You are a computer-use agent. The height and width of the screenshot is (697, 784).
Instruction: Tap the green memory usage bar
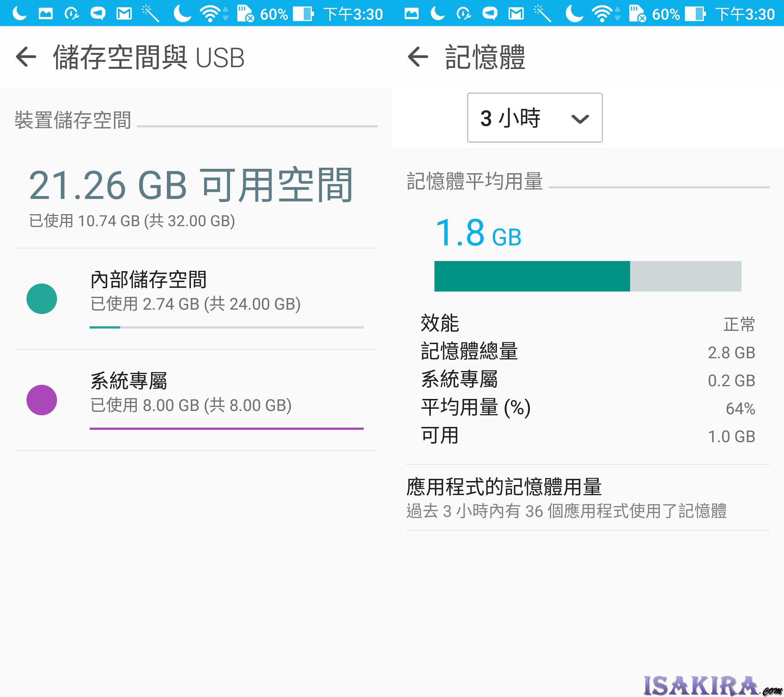click(x=532, y=276)
